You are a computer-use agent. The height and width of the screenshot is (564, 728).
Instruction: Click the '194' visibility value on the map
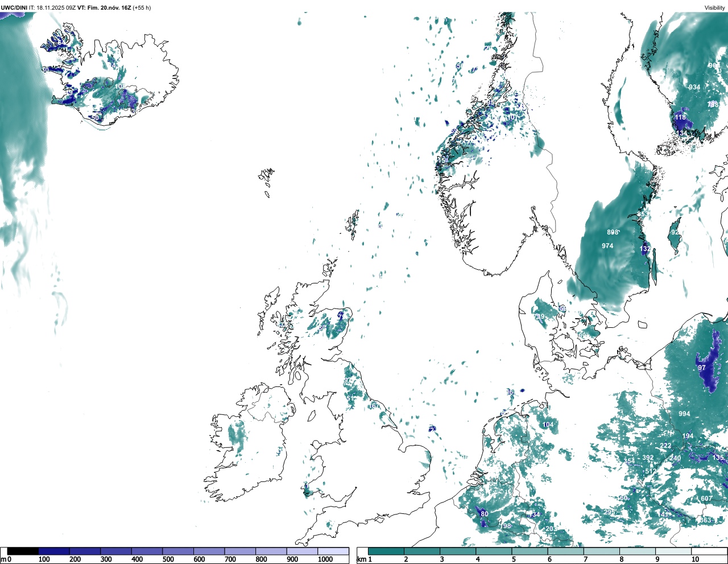[x=688, y=437]
